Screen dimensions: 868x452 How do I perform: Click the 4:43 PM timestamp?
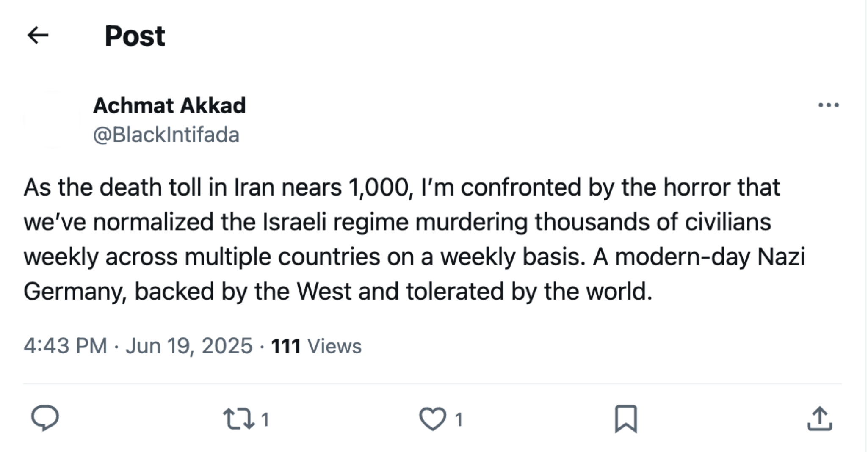[65, 346]
